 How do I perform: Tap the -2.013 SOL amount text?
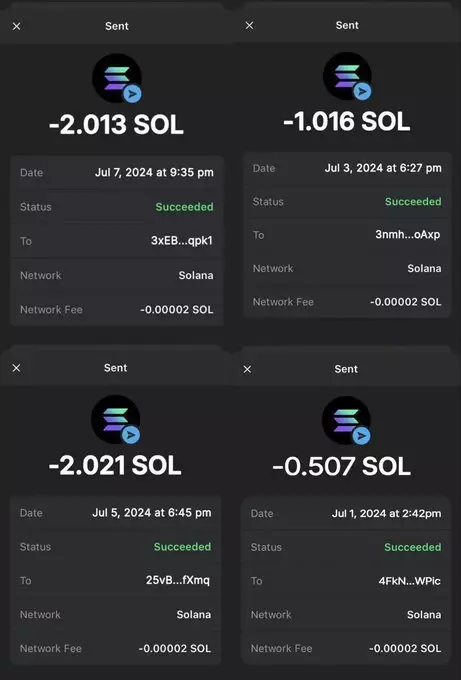(116, 124)
